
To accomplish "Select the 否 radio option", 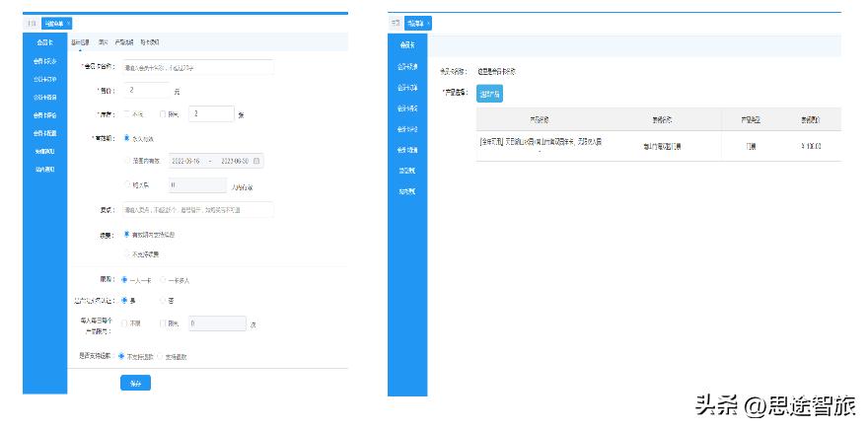I will [162, 300].
